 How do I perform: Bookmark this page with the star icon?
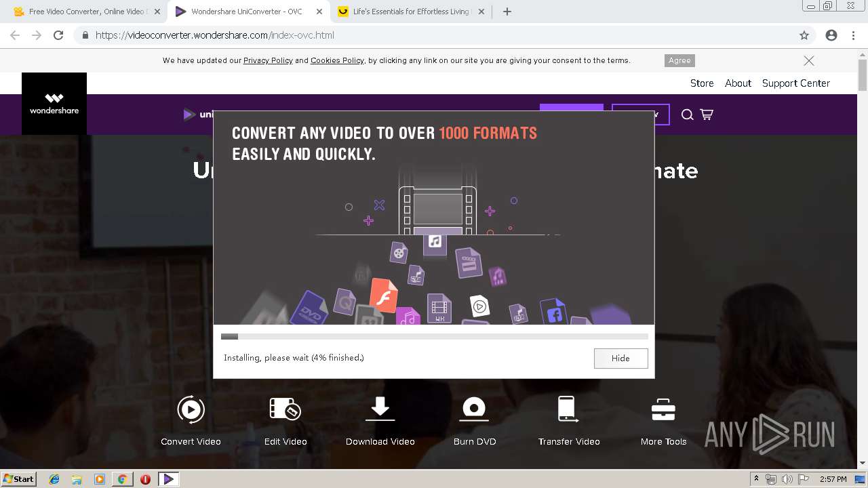804,35
